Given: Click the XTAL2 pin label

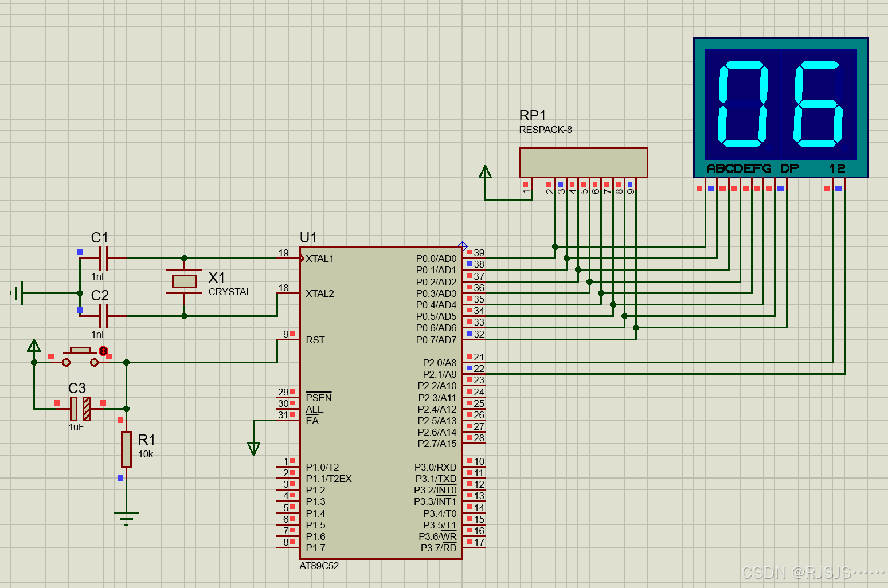Looking at the screenshot, I should [320, 293].
